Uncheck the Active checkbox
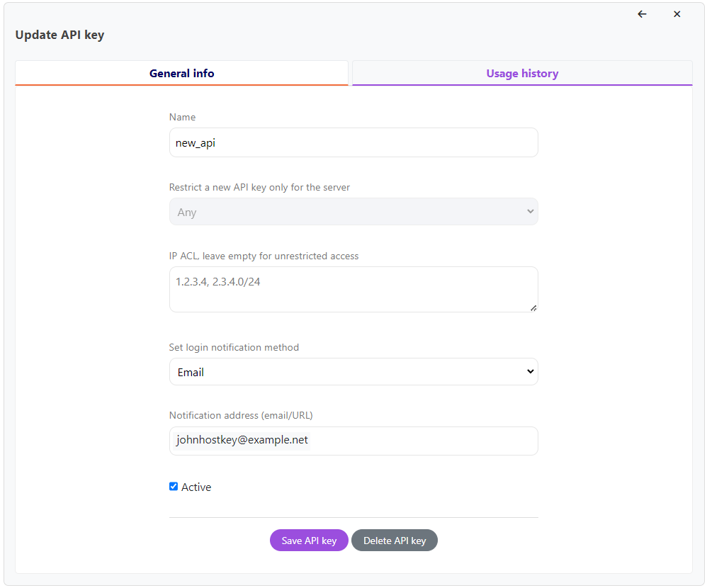Image resolution: width=707 pixels, height=588 pixels. click(x=174, y=487)
